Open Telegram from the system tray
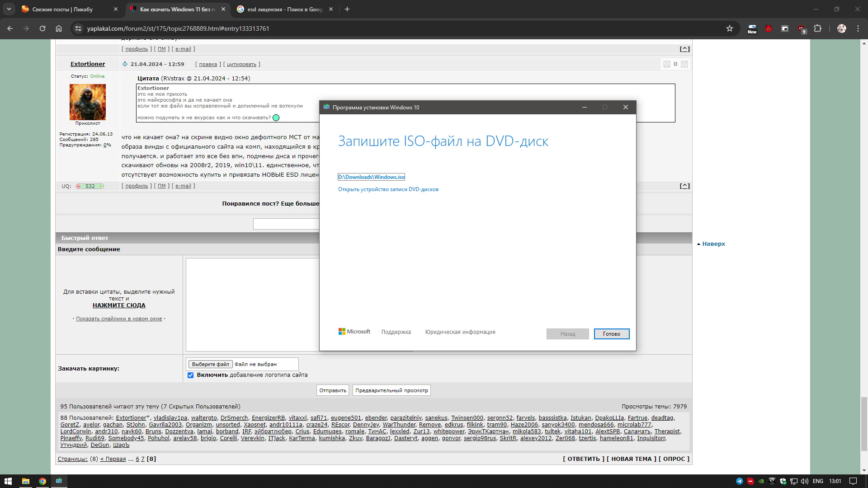 (740, 481)
